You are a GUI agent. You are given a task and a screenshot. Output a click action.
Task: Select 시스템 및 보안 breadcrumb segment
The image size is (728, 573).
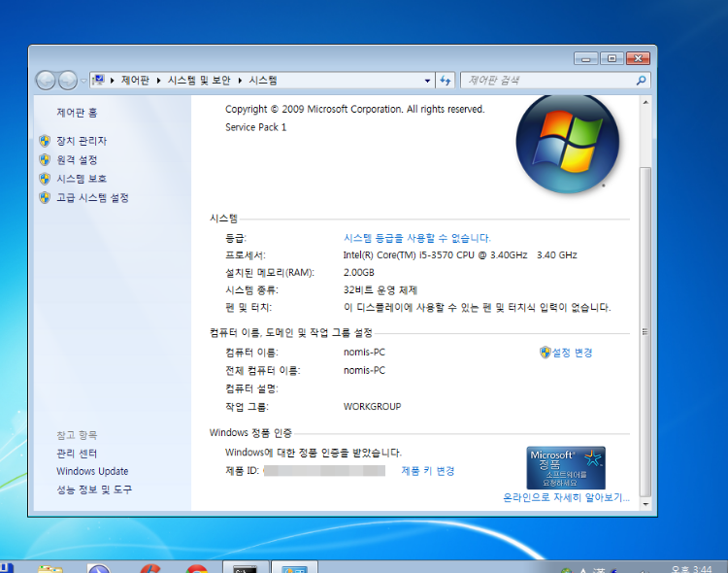point(199,81)
